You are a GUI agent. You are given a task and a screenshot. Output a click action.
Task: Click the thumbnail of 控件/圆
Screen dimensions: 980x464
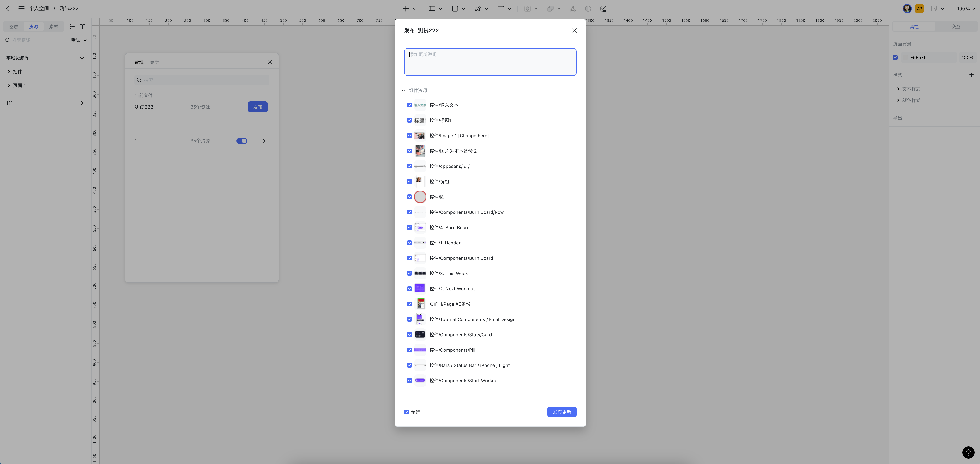coord(420,197)
